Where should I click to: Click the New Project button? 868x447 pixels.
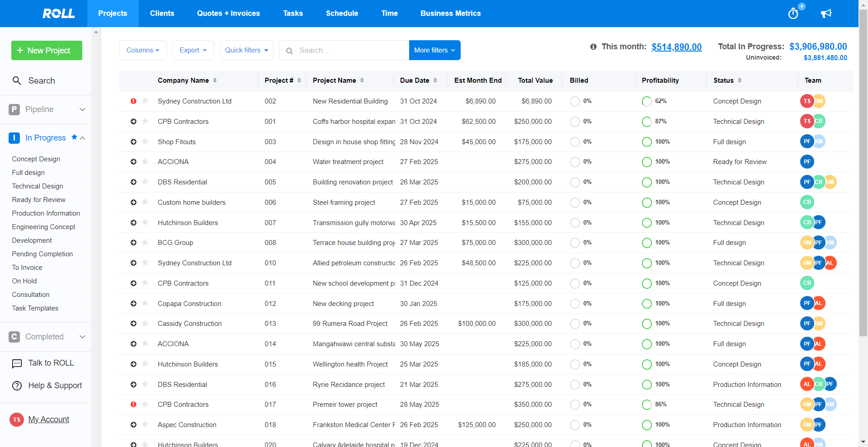[47, 51]
